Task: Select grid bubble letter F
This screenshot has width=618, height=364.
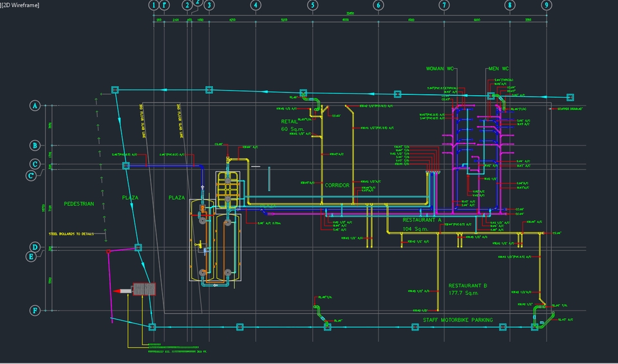Action: [35, 310]
